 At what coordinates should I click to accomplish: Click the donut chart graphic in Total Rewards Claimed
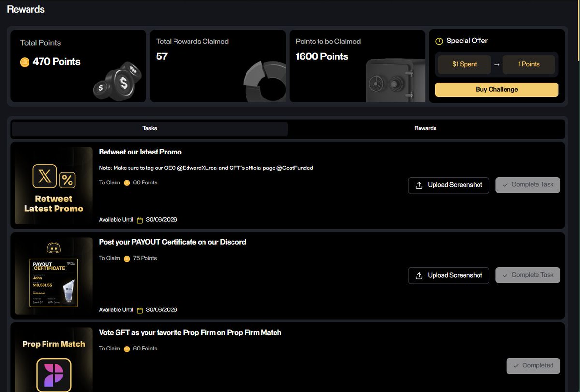click(x=265, y=82)
